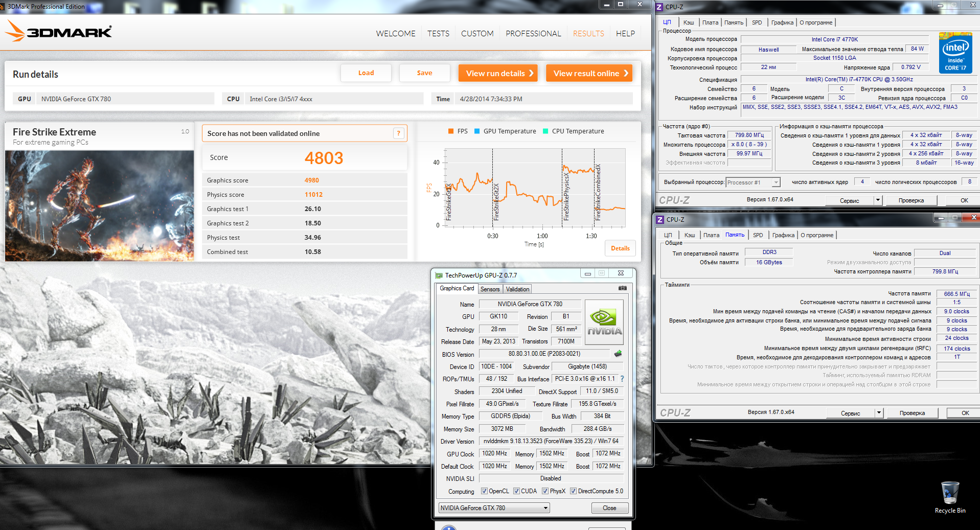Click the blue GPU Temperature legend swatch

tap(477, 131)
